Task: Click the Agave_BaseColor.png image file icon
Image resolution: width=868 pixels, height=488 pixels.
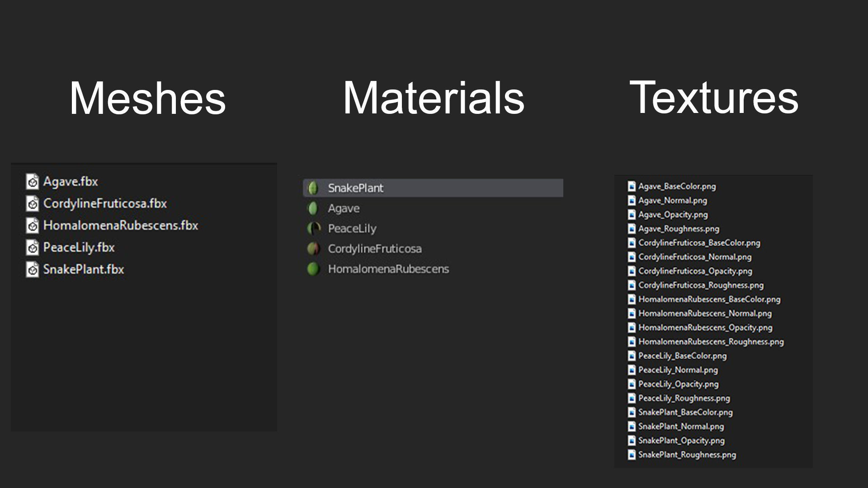Action: [632, 186]
